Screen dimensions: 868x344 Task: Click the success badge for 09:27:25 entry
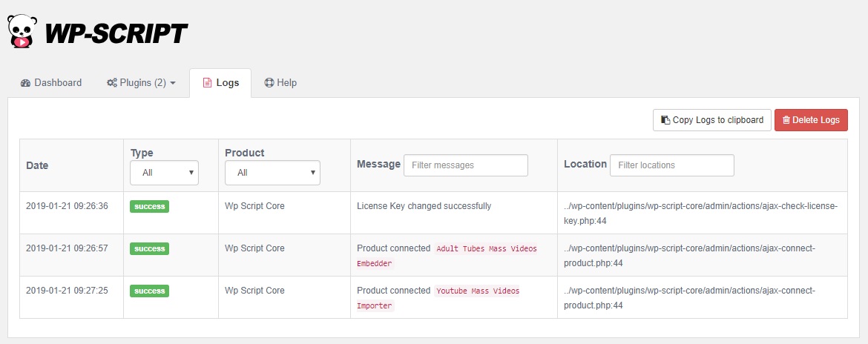[149, 291]
